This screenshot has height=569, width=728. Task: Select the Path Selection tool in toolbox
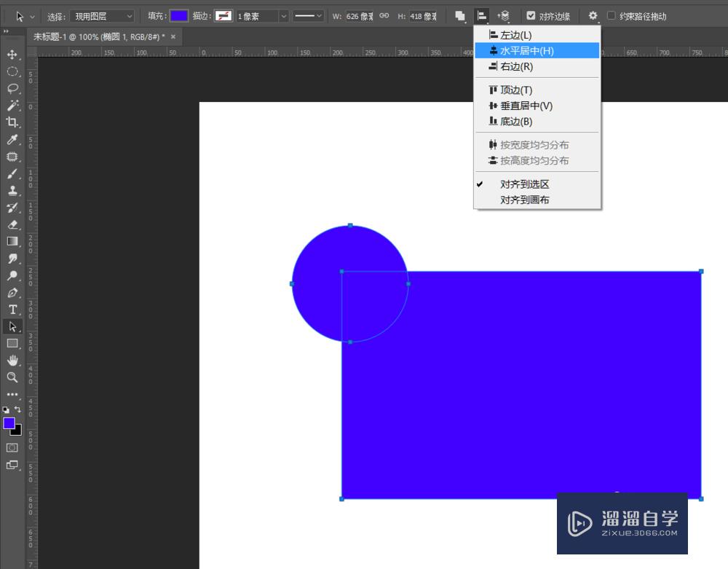click(12, 326)
